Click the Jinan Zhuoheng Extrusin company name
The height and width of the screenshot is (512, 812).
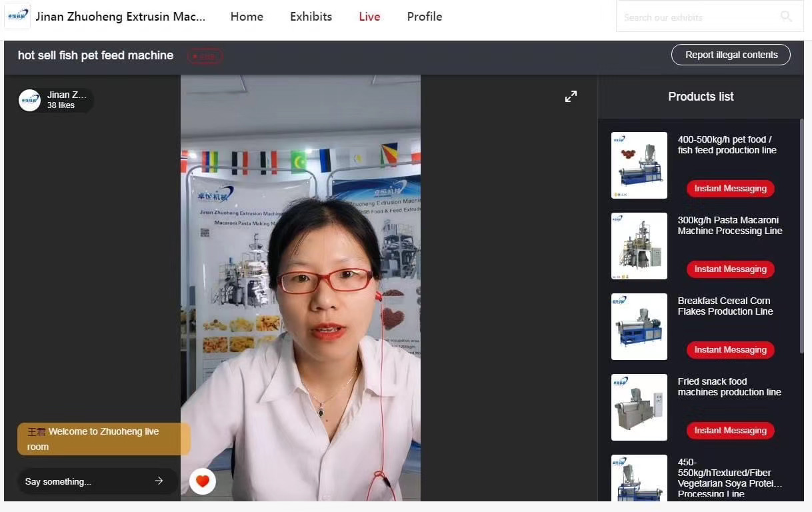[121, 17]
